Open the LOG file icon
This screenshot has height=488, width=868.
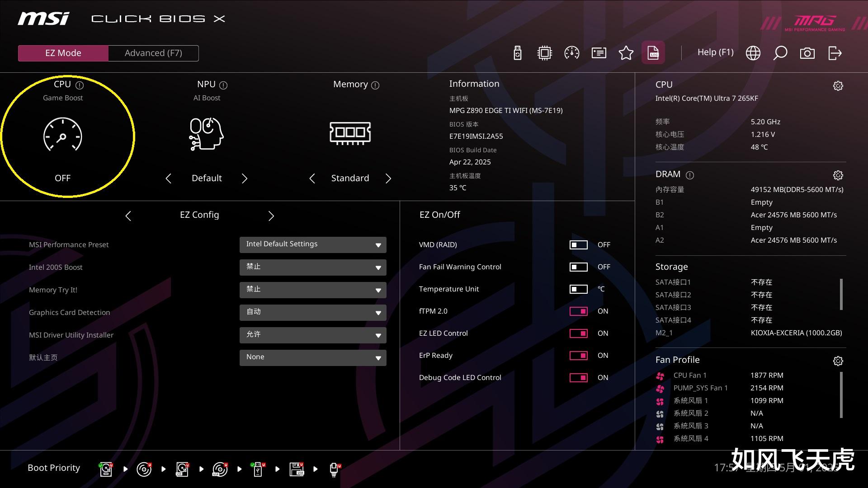pos(653,53)
